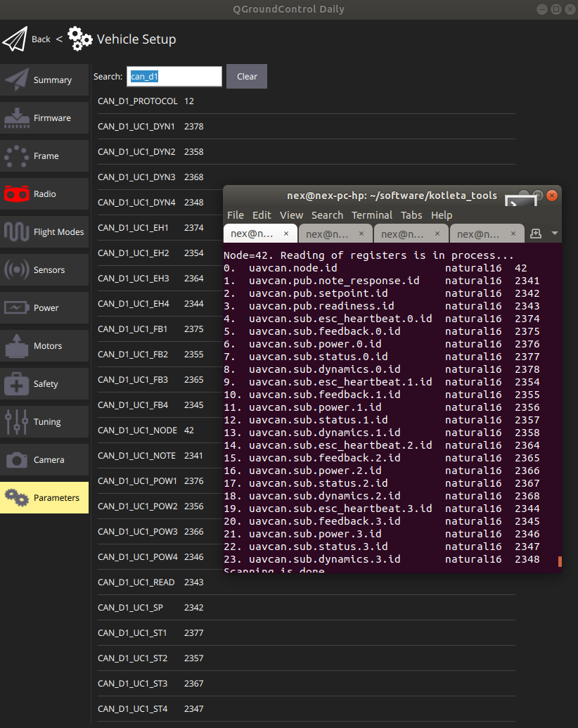Viewport: 578px width, 728px height.
Task: Select the CAN_D1_UC1_DYN1 parameter row
Action: 307,127
